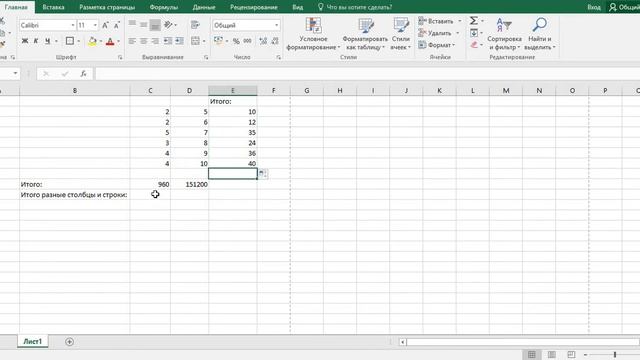Open the borders dropdown arrow
The height and width of the screenshot is (360, 640).
pyautogui.click(x=78, y=41)
